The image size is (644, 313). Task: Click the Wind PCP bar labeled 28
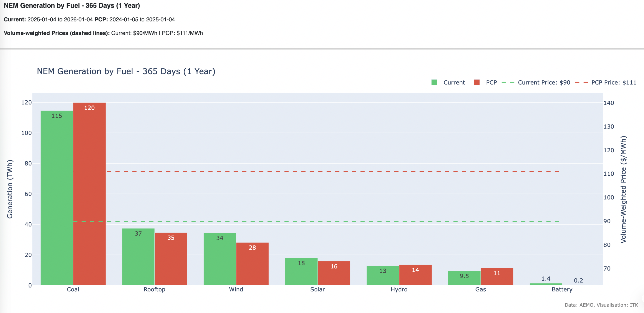tap(252, 264)
